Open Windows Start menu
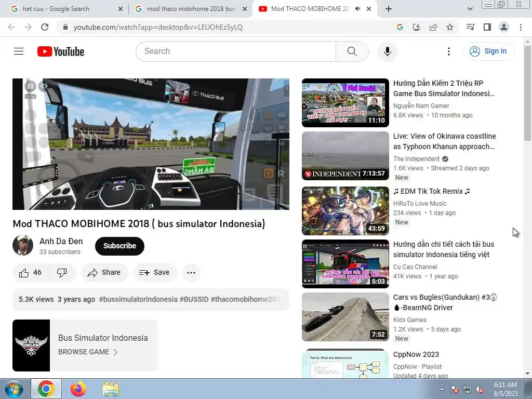The height and width of the screenshot is (399, 532). point(13,389)
